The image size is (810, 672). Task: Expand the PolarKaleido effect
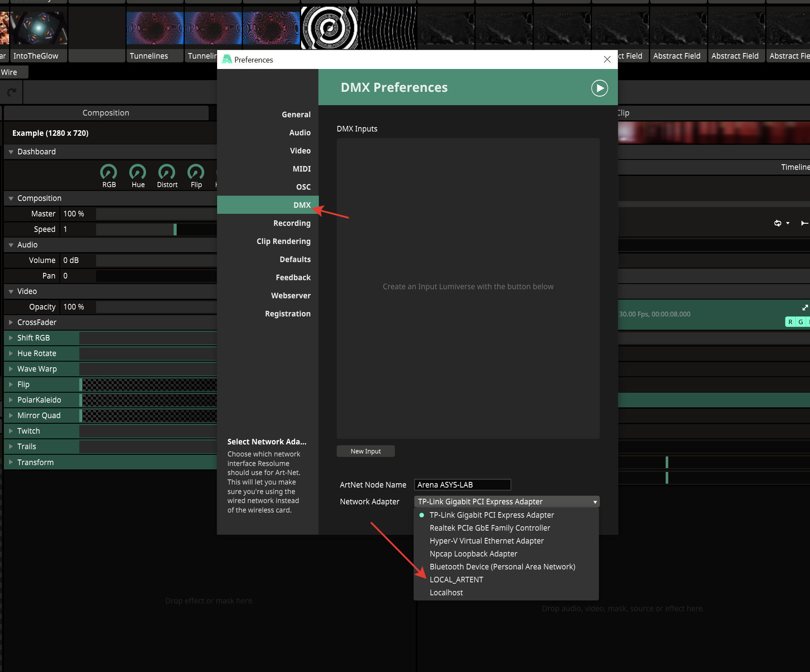[x=11, y=400]
